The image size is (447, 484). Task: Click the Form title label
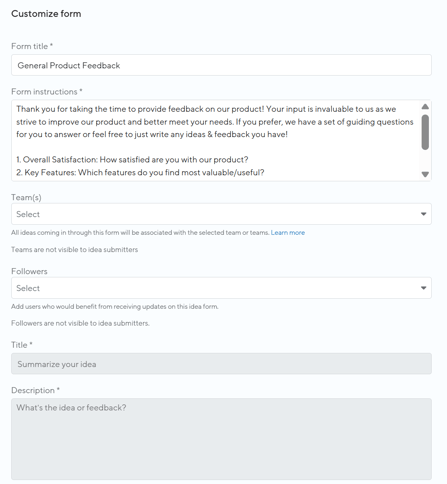pyautogui.click(x=32, y=46)
